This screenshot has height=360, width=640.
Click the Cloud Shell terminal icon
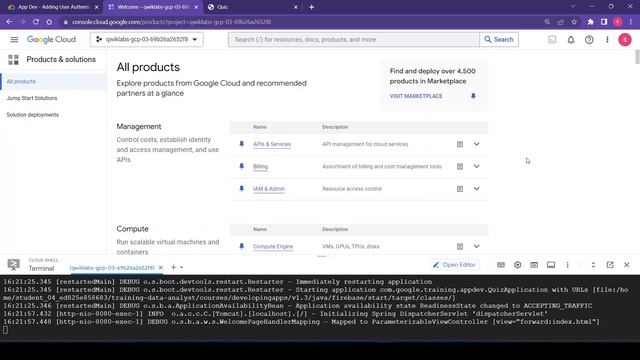(13, 264)
